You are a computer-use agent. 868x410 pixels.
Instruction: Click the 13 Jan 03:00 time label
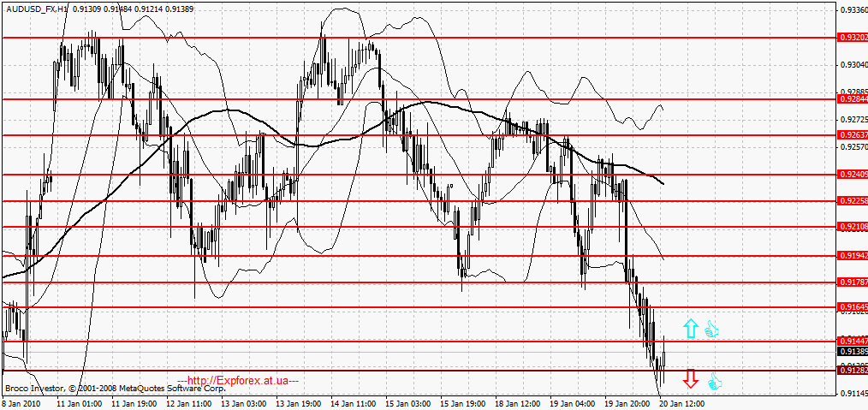(x=244, y=405)
